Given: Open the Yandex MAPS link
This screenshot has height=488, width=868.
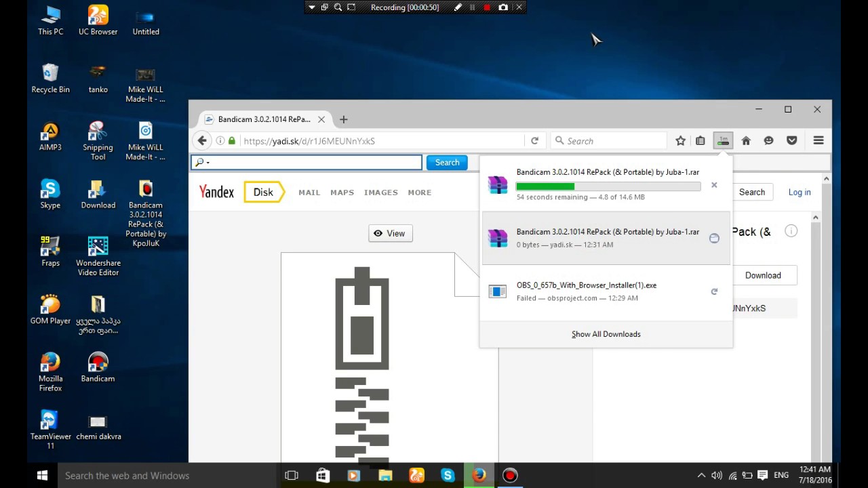Looking at the screenshot, I should point(342,192).
